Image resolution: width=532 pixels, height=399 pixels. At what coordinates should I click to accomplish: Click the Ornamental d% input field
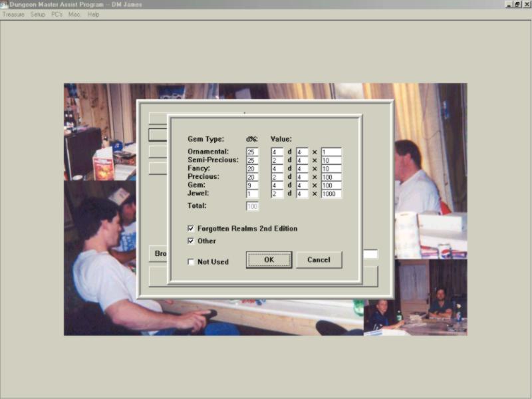(x=252, y=152)
